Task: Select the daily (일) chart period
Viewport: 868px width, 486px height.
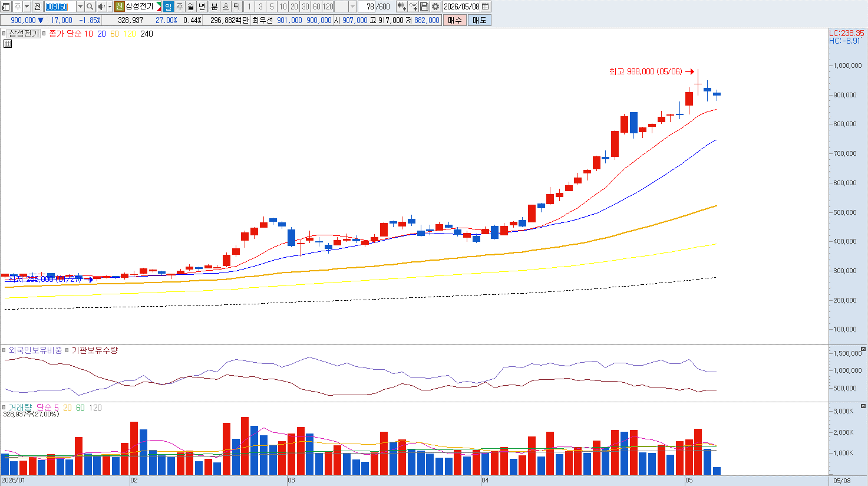Action: click(x=169, y=6)
